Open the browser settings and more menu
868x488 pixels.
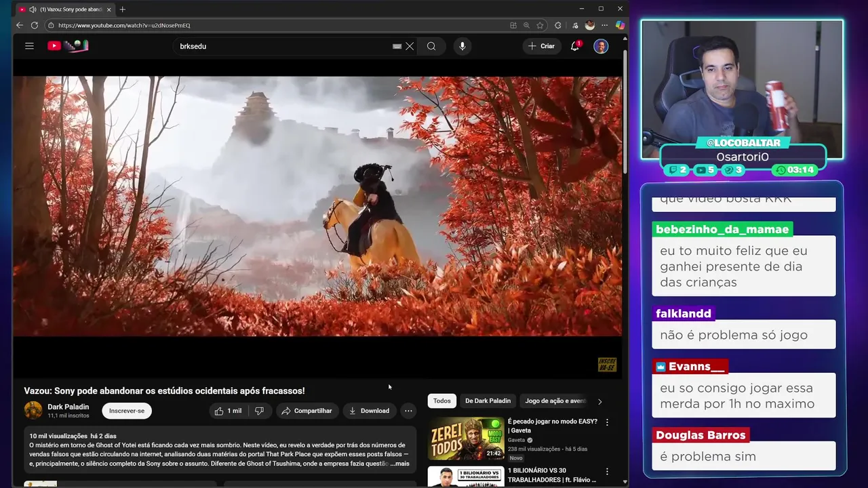pos(605,25)
